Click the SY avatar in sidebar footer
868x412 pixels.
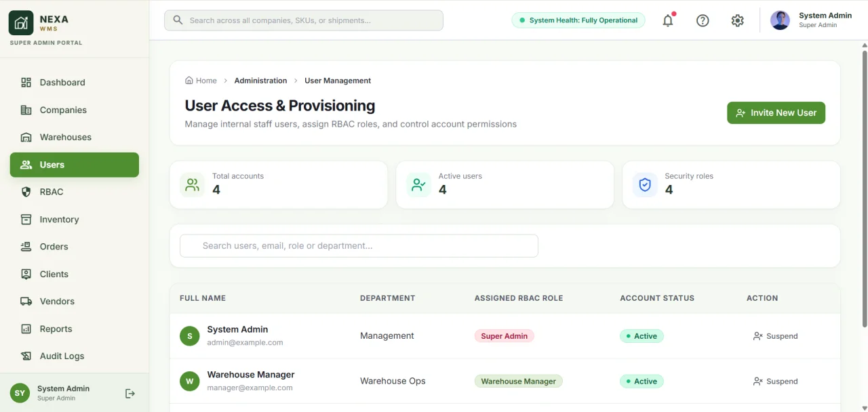[20, 393]
